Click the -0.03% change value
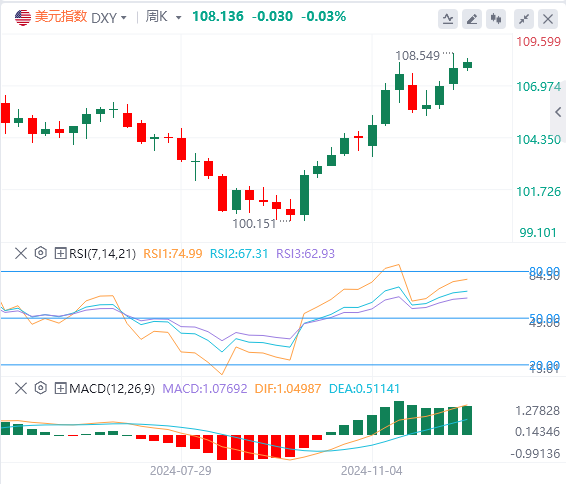 click(x=324, y=17)
